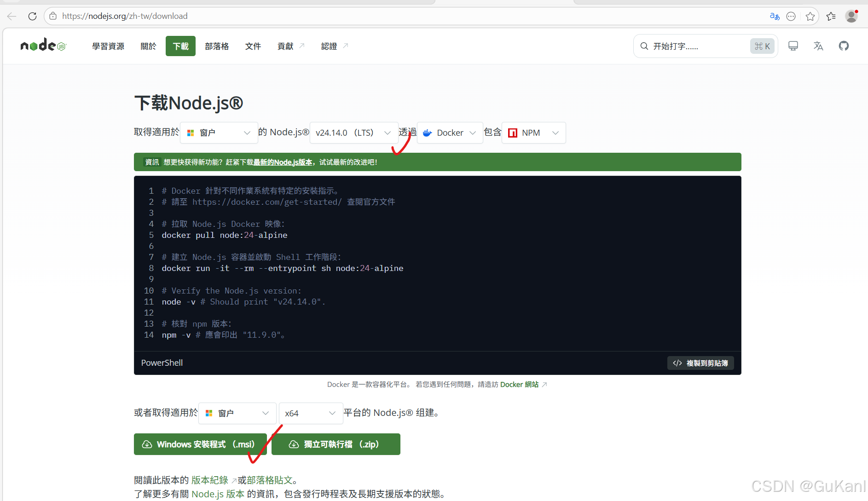
Task: Expand the x64 architecture dropdown
Action: [x=311, y=413]
